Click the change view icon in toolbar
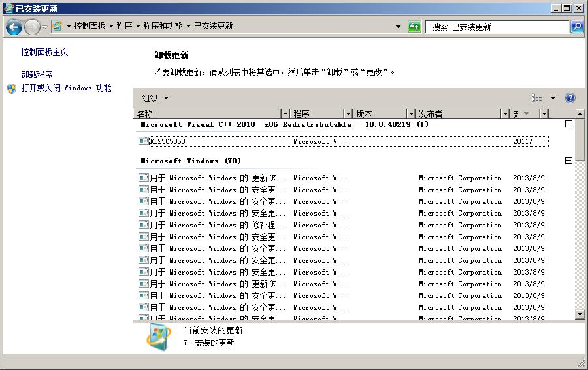This screenshot has height=370, width=588. coord(537,98)
